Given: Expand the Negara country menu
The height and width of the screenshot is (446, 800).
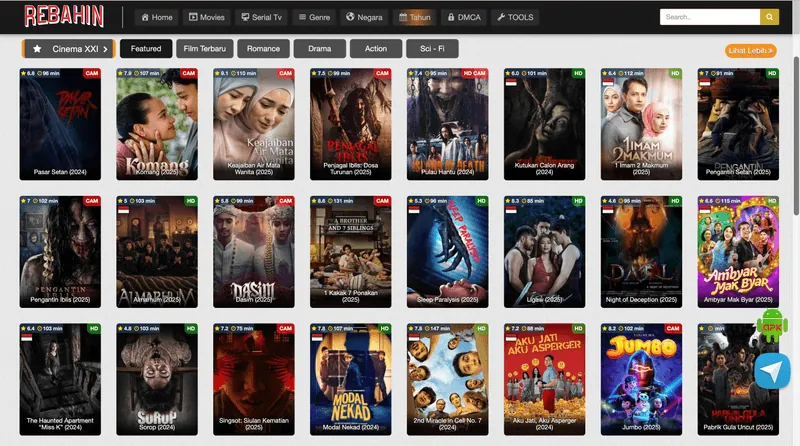Looking at the screenshot, I should [x=364, y=17].
